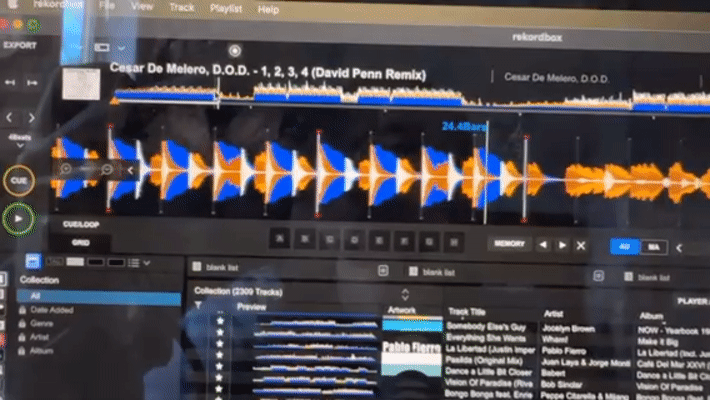
Task: Click the import icon before the third blank list
Action: (x=598, y=276)
